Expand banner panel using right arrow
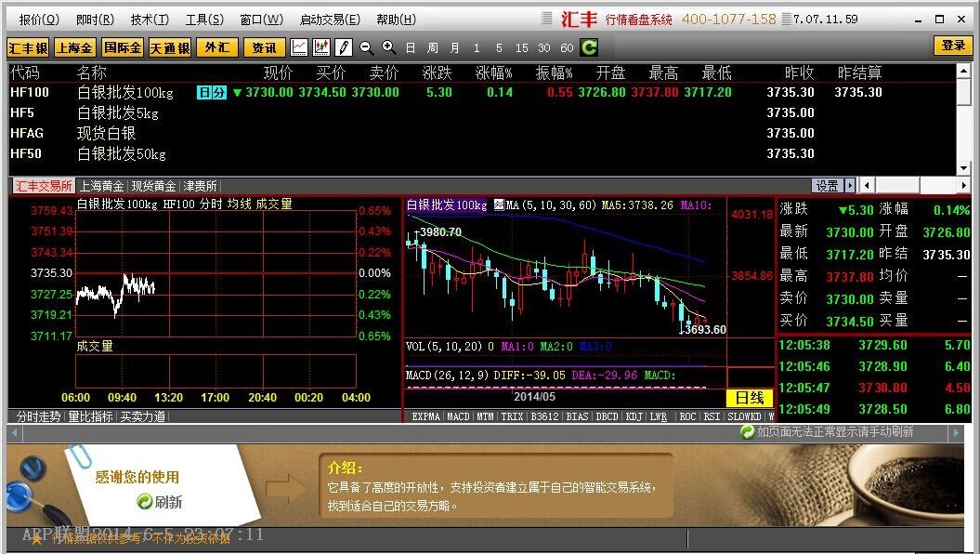980x554 pixels. click(x=957, y=433)
